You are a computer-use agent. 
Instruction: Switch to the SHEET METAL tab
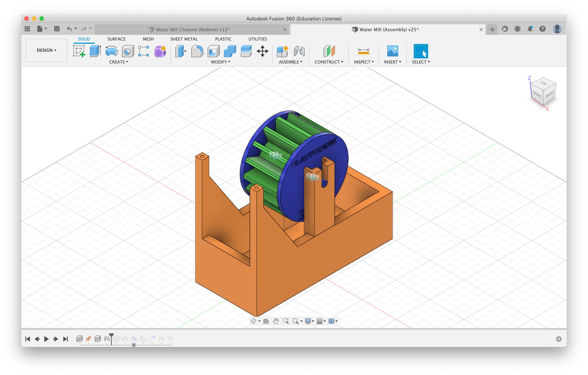tap(184, 39)
